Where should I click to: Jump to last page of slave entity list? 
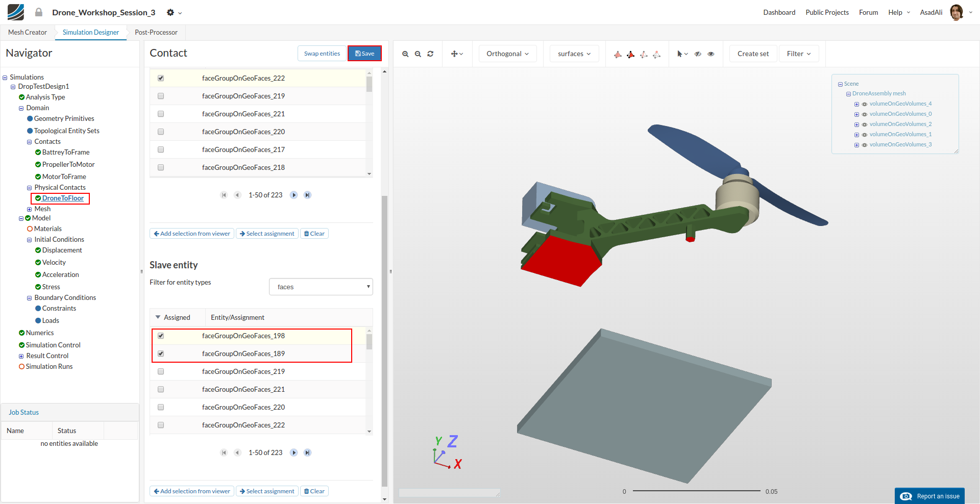click(x=307, y=452)
